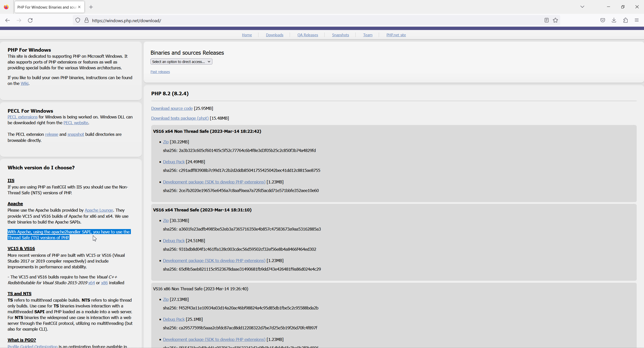
Task: Click the site padlock icon
Action: tap(87, 20)
